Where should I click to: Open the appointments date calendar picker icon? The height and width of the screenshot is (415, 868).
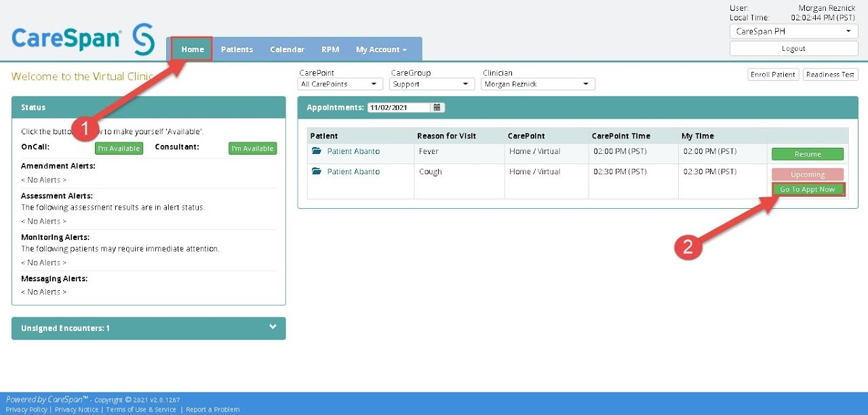(x=437, y=107)
